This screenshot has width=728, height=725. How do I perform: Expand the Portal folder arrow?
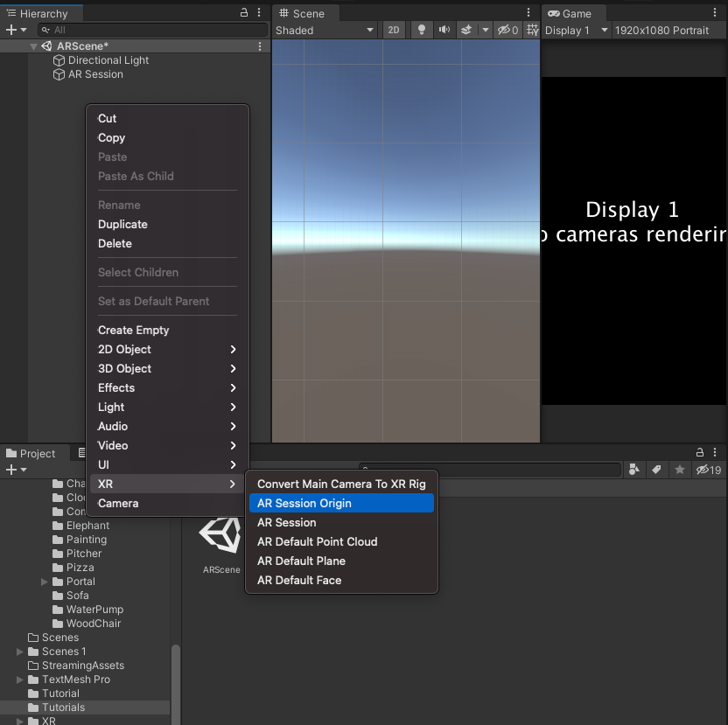click(45, 582)
